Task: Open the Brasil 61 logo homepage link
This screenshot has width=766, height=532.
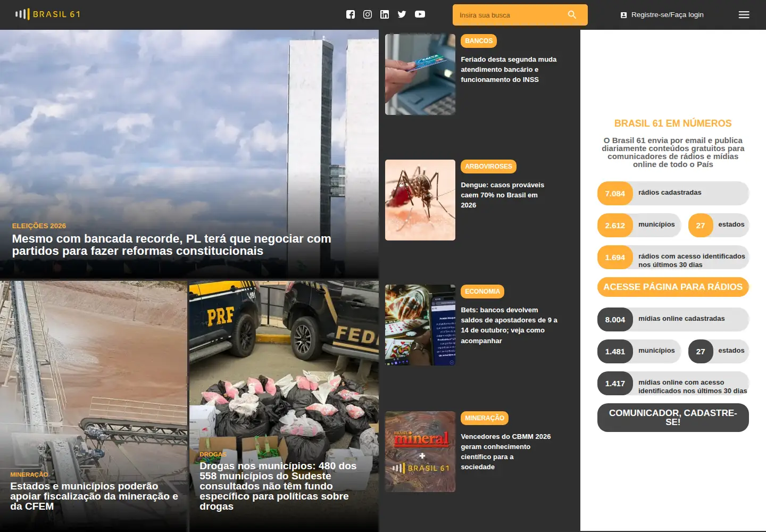Action: coord(48,14)
